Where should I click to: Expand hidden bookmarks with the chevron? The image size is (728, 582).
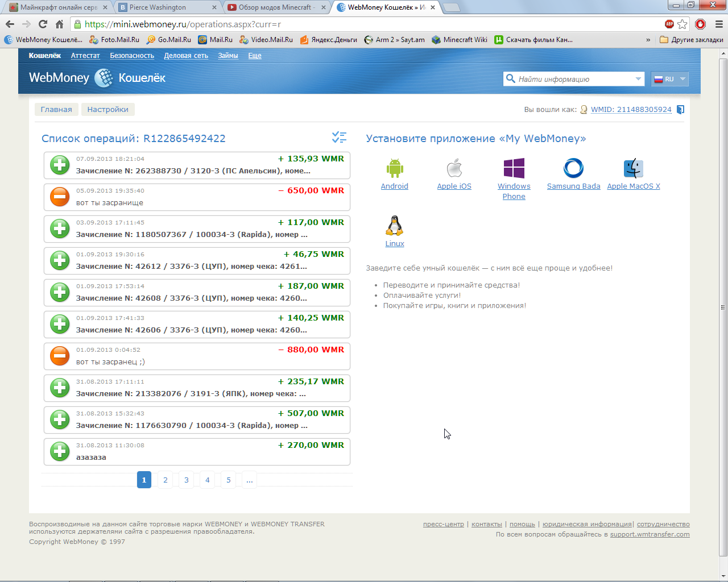tap(648, 40)
